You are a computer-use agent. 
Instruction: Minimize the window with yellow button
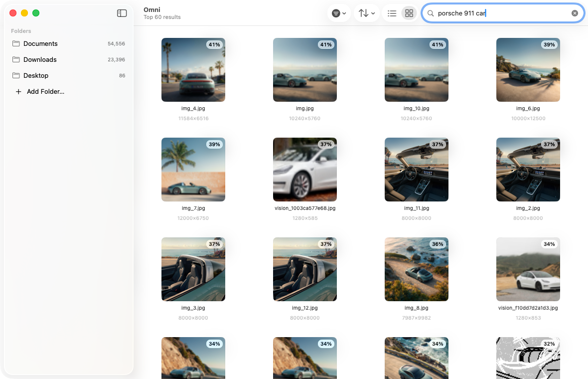point(24,13)
